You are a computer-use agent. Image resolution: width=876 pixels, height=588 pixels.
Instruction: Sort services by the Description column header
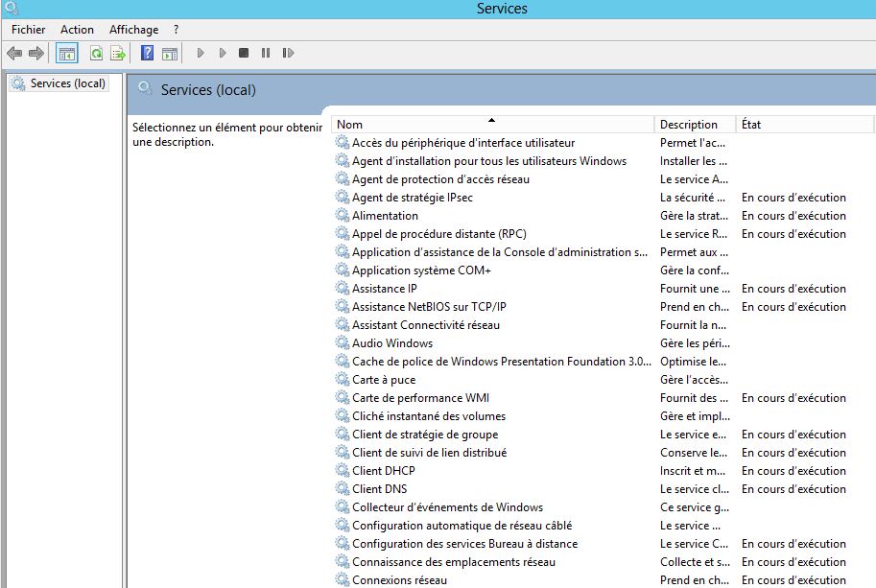tap(689, 125)
